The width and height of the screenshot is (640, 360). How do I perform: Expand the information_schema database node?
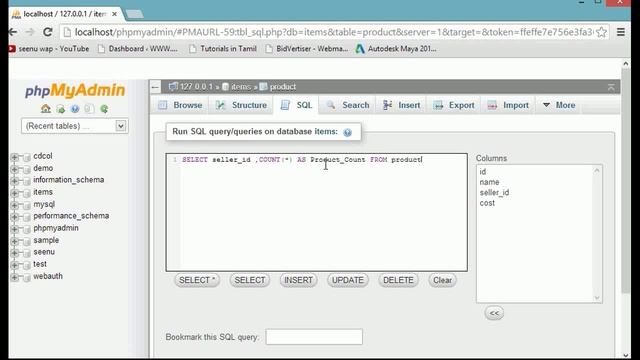point(14,180)
